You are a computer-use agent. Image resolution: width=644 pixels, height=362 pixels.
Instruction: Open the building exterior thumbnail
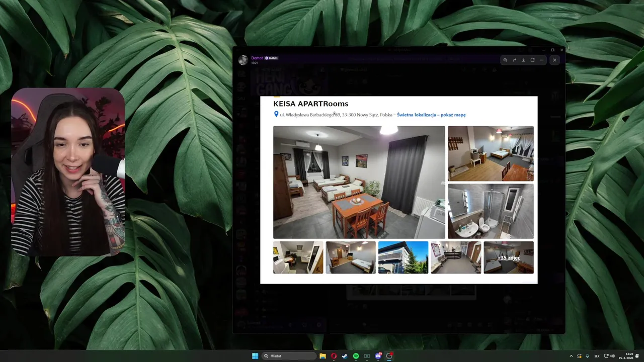(403, 257)
